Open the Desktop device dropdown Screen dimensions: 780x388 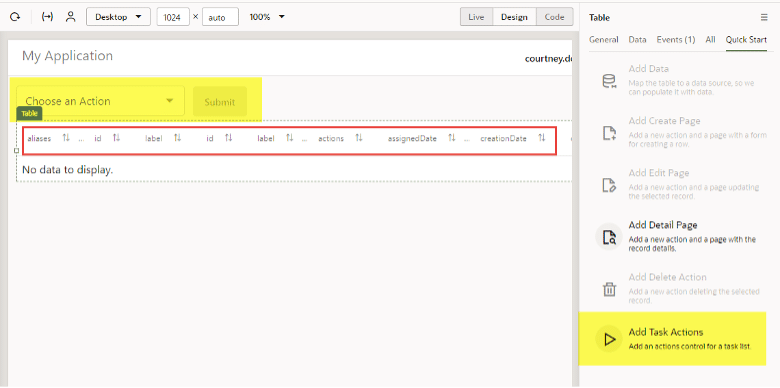click(118, 17)
